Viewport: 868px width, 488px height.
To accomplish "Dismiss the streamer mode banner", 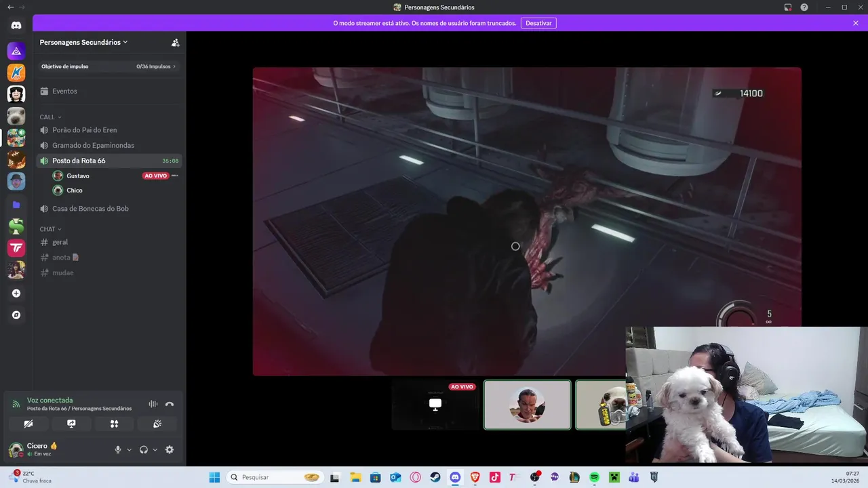I will pyautogui.click(x=856, y=23).
